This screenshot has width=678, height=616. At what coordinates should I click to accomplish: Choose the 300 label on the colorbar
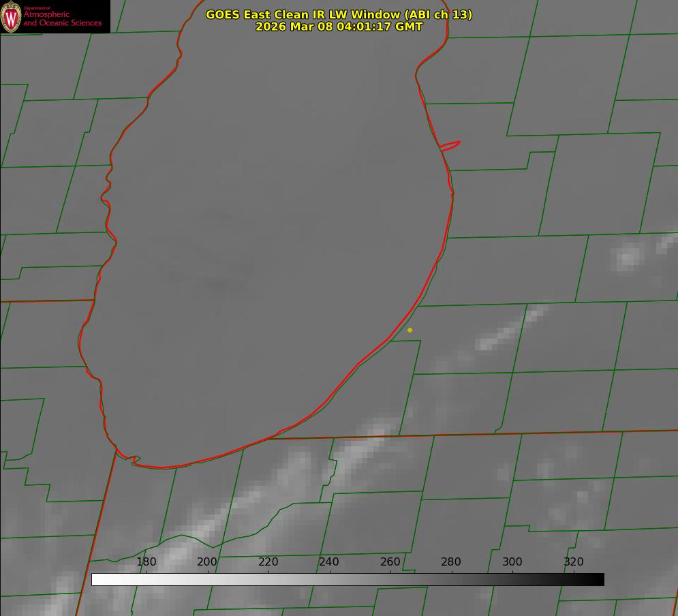click(512, 561)
